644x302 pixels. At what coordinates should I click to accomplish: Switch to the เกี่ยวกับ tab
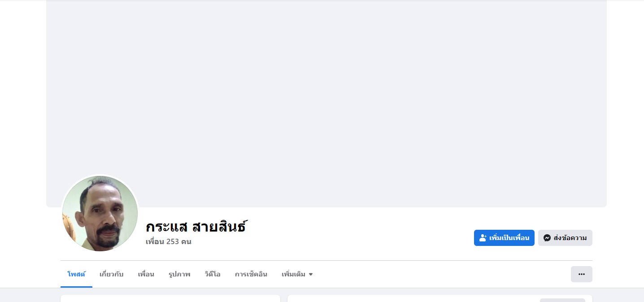coord(112,274)
